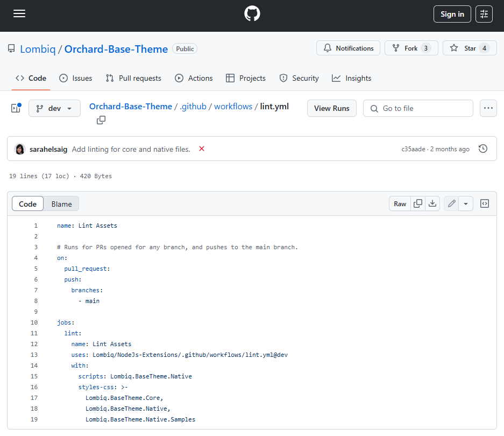Image resolution: width=504 pixels, height=436 pixels.
Task: Click the View Runs button
Action: (331, 108)
